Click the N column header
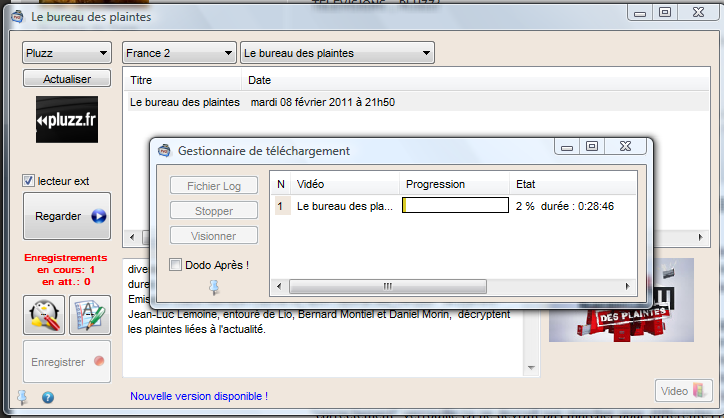The image size is (724, 418). point(281,184)
